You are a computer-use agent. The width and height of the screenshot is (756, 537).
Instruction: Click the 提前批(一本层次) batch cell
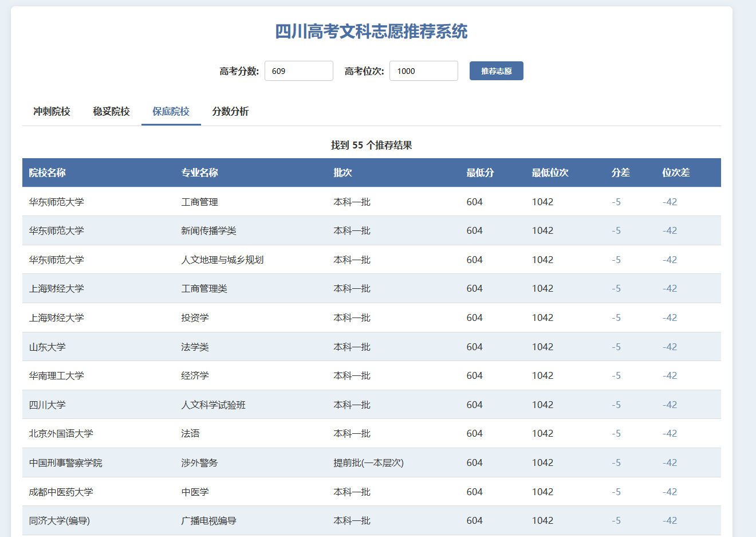tap(369, 462)
